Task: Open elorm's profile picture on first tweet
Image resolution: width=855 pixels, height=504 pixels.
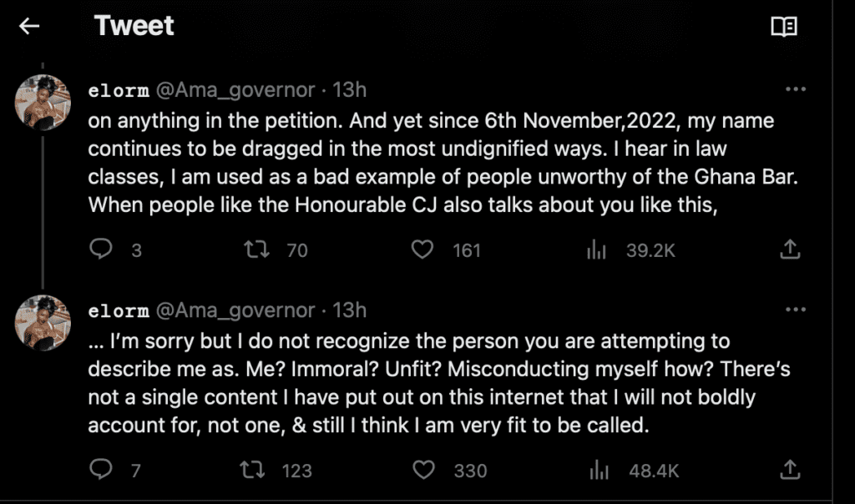Action: click(x=43, y=103)
